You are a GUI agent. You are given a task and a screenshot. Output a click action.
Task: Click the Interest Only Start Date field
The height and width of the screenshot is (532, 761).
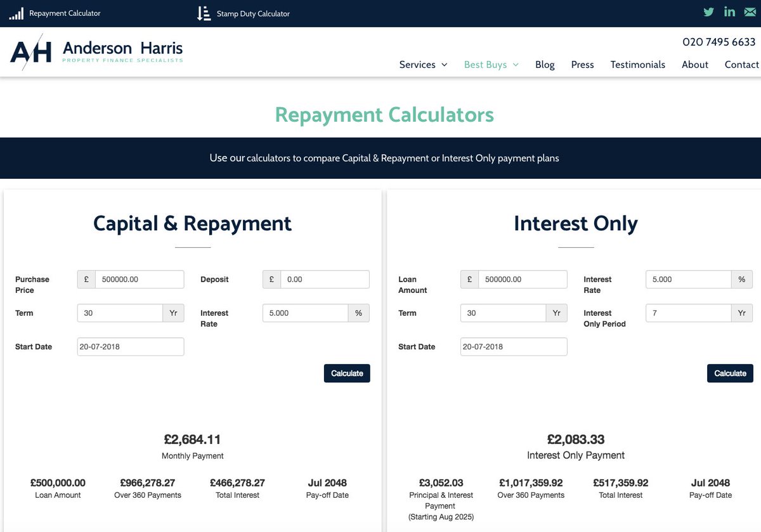(514, 347)
